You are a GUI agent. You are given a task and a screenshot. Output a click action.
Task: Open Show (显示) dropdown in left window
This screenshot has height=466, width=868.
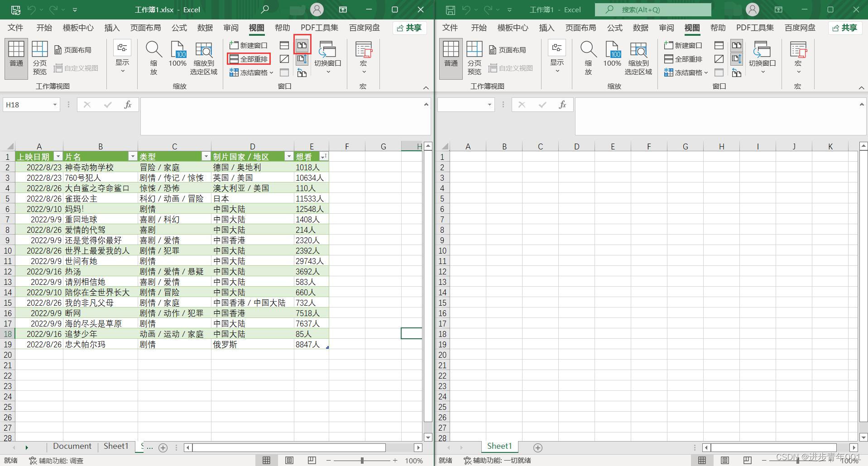122,57
